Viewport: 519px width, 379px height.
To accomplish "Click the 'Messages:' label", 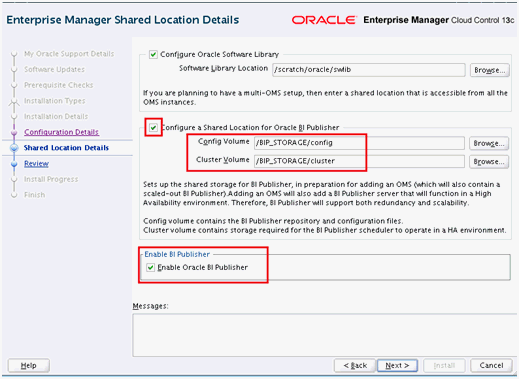I will 150,306.
